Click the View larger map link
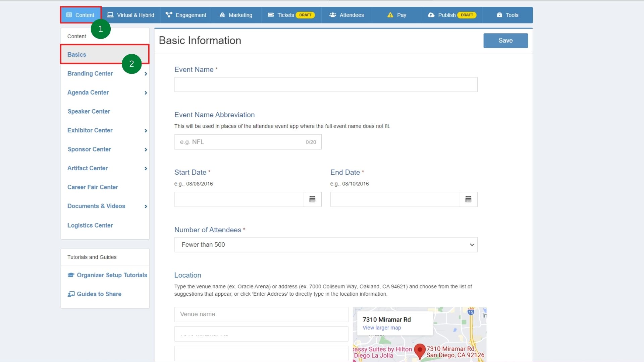 381,328
